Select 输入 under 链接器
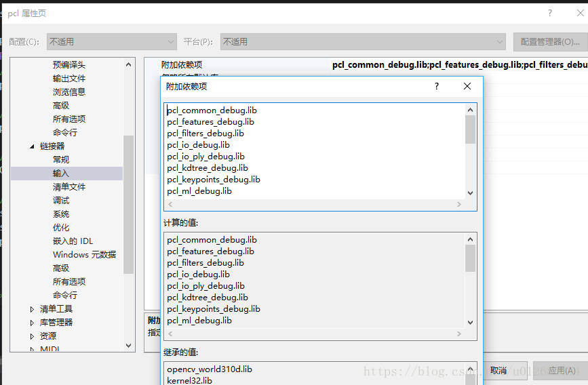Screen dimensions: 588x385 61,174
